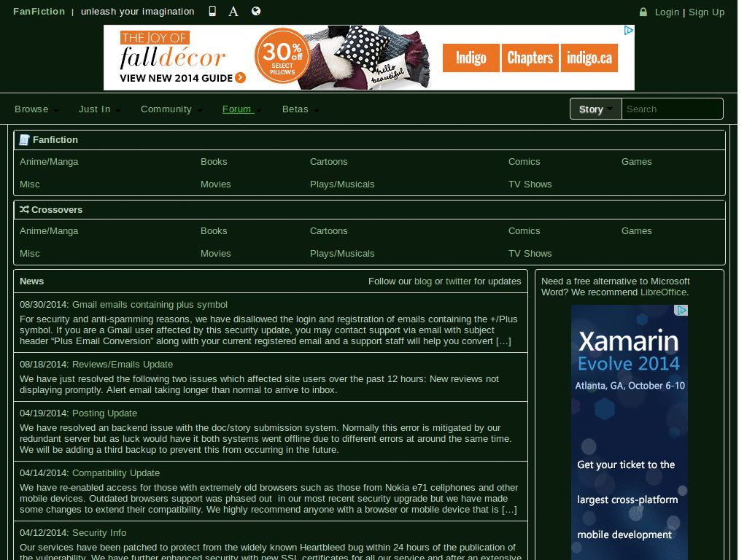Open Crossovers Misc category
This screenshot has width=747, height=560.
click(29, 254)
